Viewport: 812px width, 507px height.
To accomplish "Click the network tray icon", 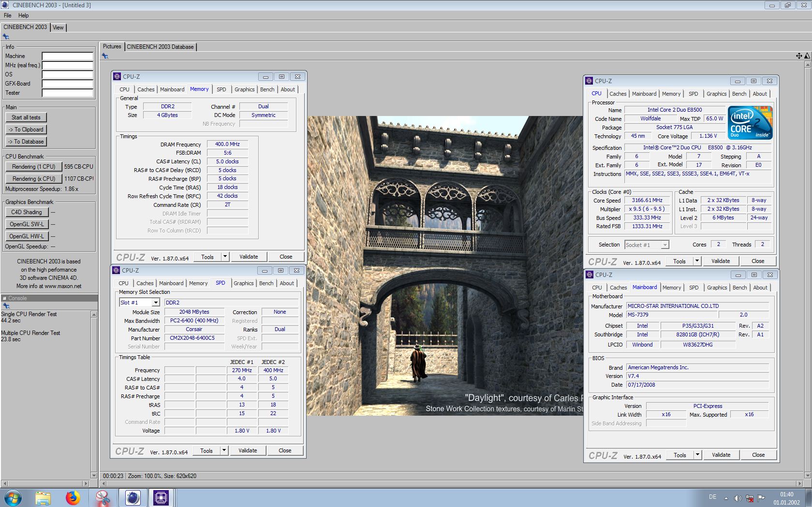I will click(x=749, y=498).
